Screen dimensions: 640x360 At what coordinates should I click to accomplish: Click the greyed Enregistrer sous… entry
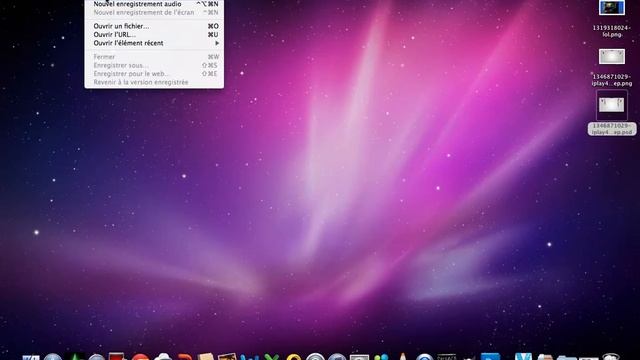(154, 65)
